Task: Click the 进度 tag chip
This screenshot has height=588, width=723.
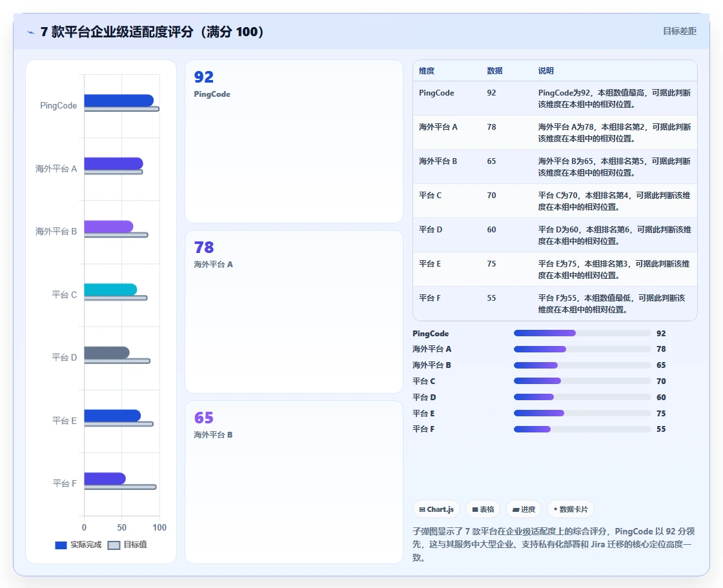Action: pos(524,509)
